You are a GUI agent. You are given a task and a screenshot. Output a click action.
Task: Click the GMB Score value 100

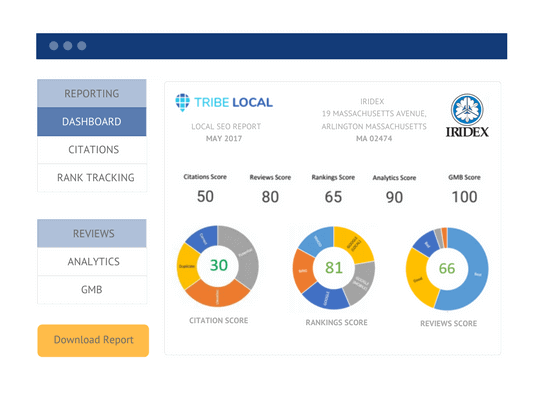point(464,197)
